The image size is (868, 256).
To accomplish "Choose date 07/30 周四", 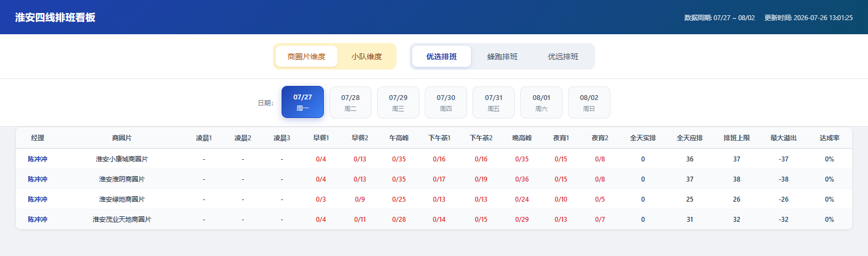I will click(x=446, y=102).
